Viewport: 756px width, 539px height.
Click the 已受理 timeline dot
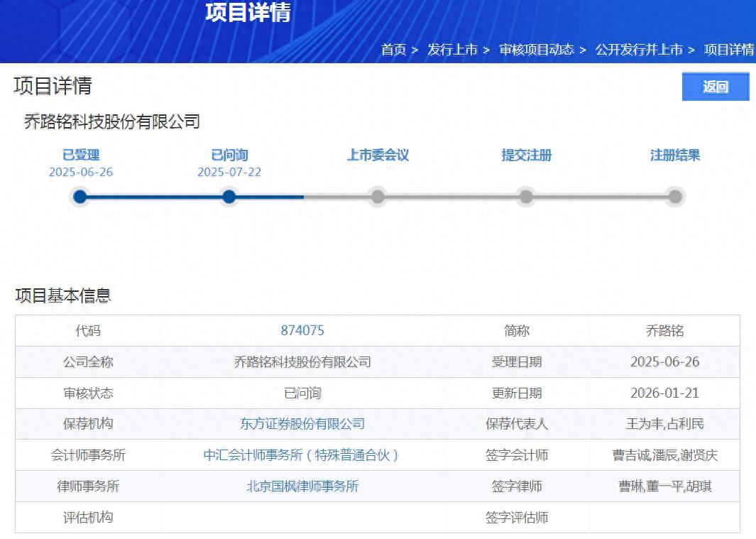(80, 197)
